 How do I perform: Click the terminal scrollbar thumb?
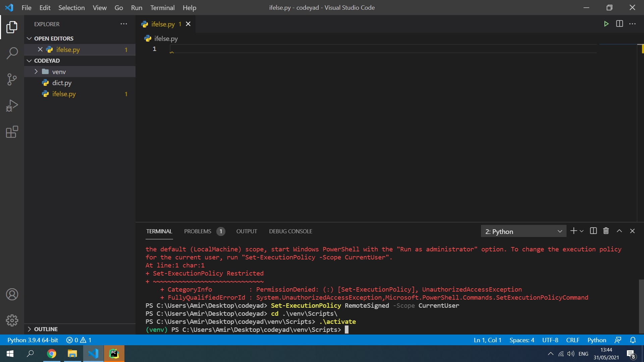(641, 306)
